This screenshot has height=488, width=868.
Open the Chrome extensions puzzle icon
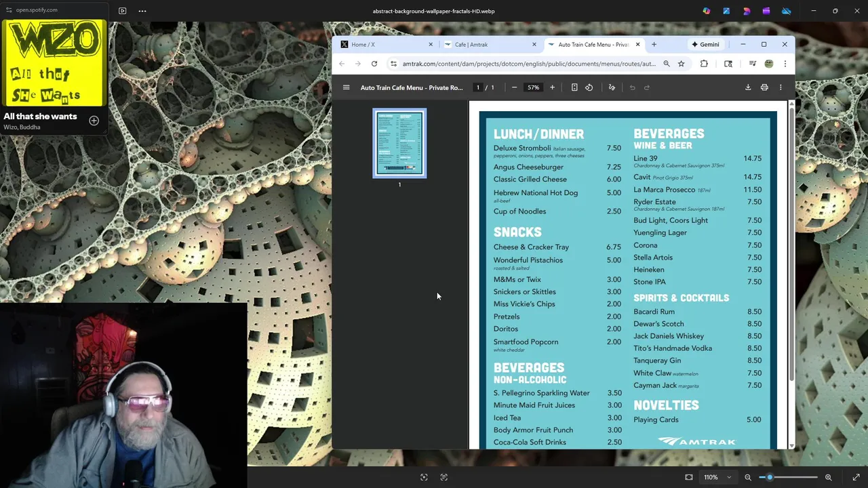point(704,64)
